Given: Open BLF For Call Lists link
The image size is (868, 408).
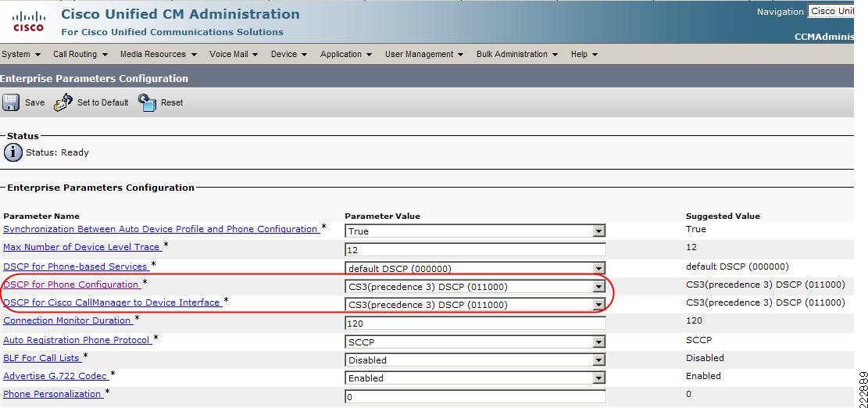Looking at the screenshot, I should 43,358.
